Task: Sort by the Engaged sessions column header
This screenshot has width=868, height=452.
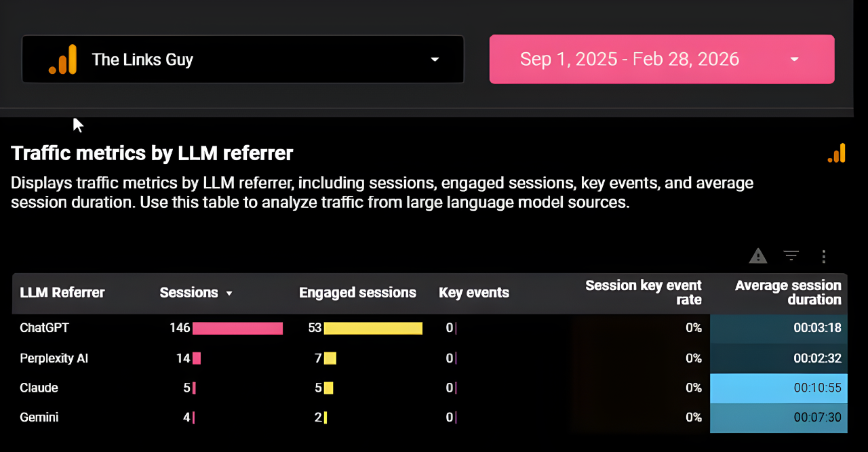Action: point(357,292)
